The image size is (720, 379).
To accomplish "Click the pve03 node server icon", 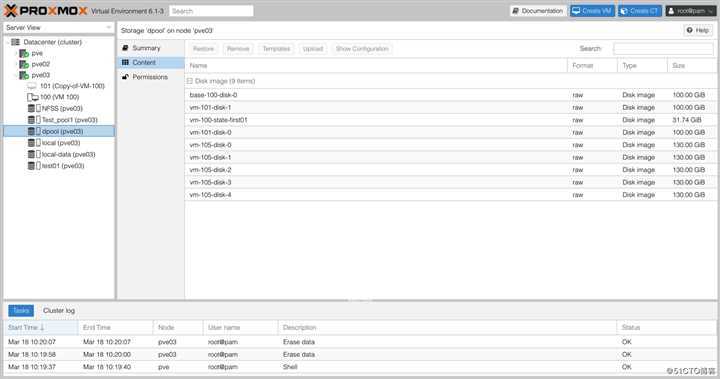I will pyautogui.click(x=24, y=75).
